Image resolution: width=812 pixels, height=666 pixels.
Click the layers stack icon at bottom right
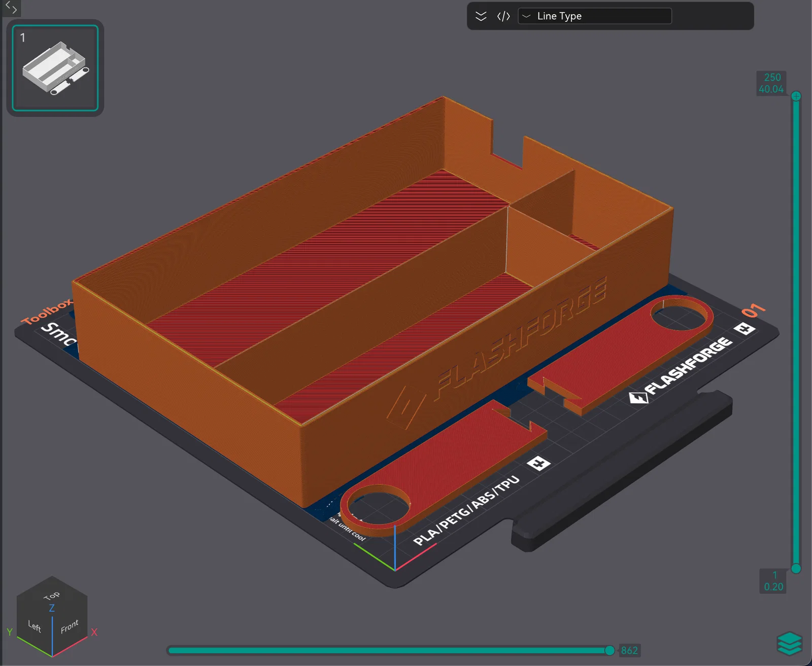pyautogui.click(x=789, y=644)
